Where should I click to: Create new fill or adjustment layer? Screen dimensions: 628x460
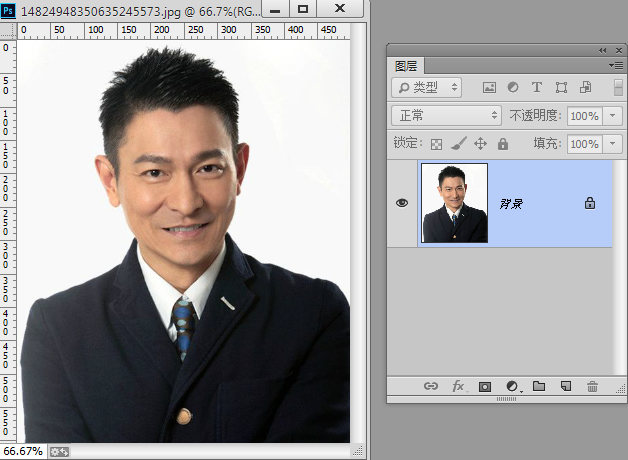pyautogui.click(x=512, y=386)
